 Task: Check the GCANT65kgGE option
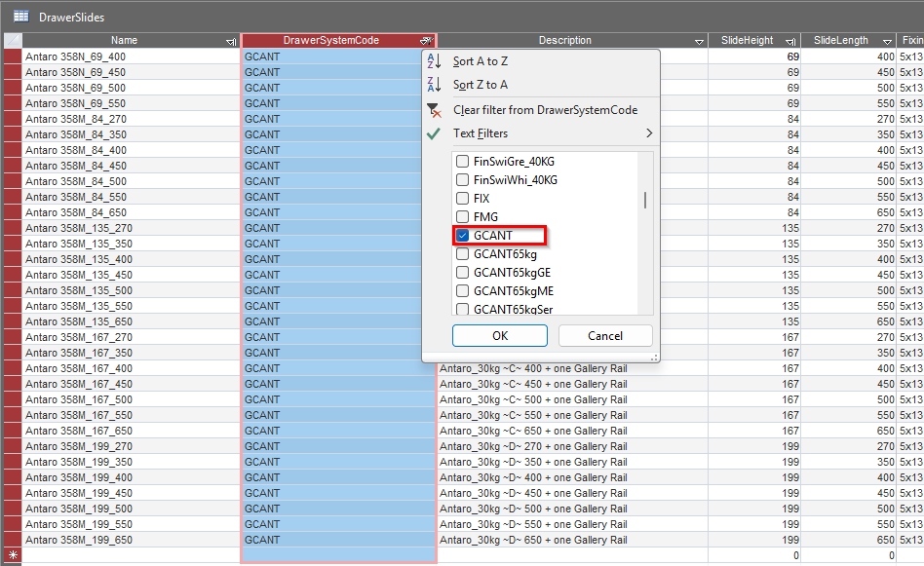(463, 273)
